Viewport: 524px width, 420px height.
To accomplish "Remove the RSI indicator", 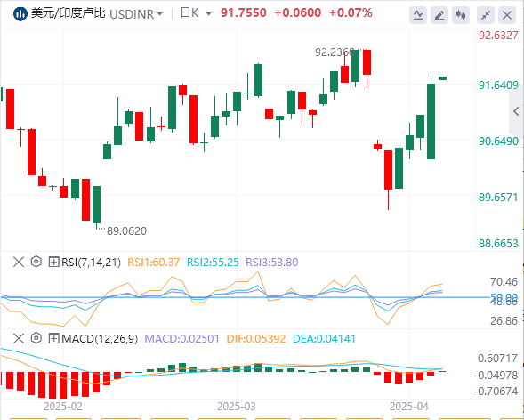I will click(x=19, y=262).
